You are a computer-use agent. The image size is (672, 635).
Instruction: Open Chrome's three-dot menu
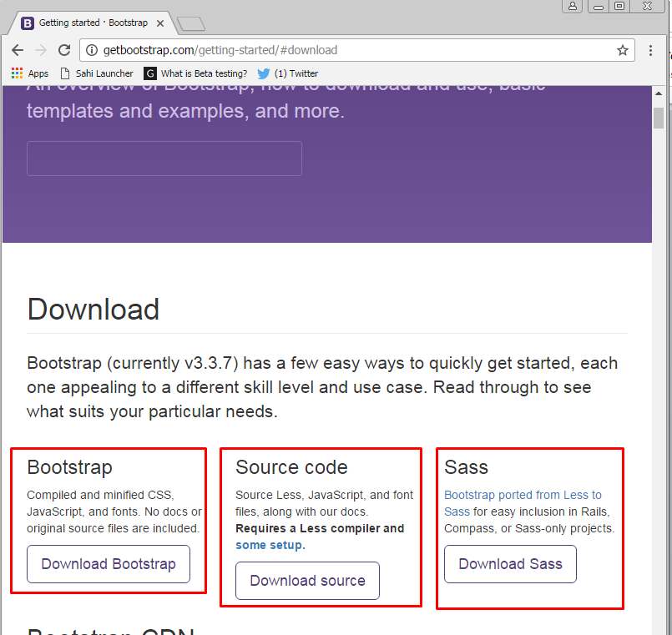point(651,50)
